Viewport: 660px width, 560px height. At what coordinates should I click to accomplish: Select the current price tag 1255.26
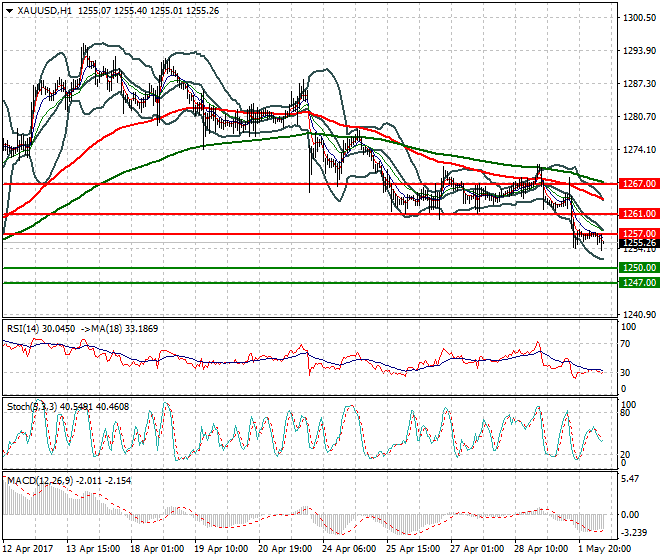tap(639, 243)
